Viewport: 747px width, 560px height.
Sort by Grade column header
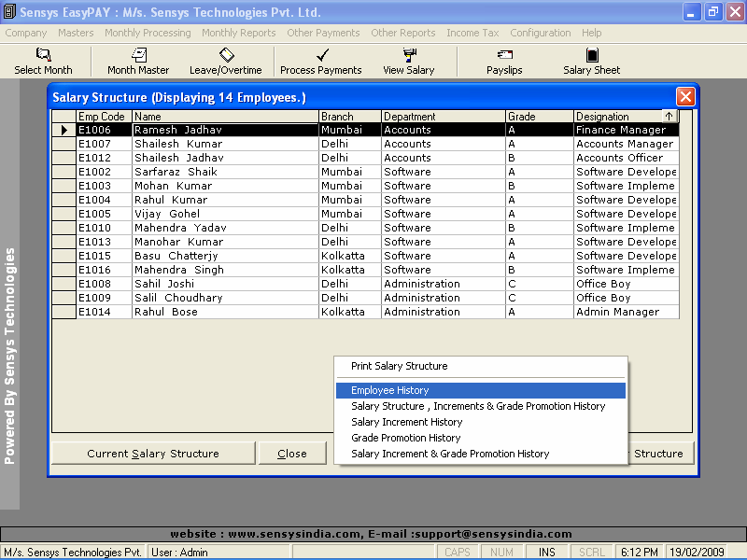[540, 116]
